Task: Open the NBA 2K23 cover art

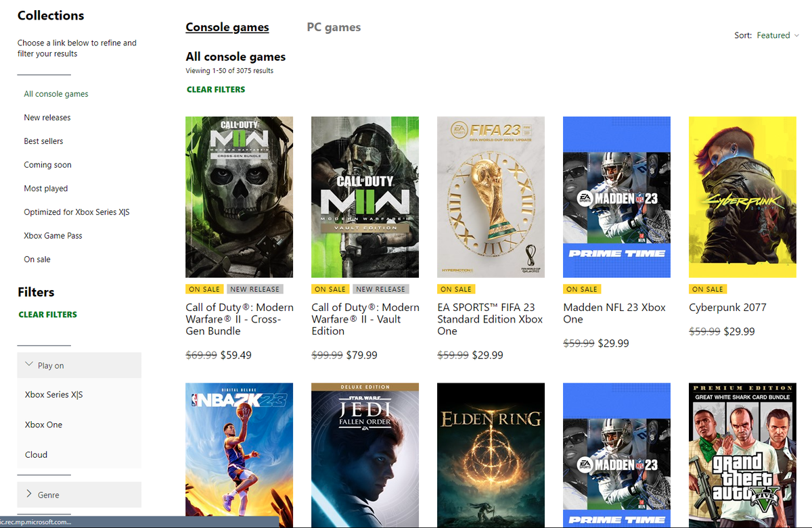Action: coord(240,455)
